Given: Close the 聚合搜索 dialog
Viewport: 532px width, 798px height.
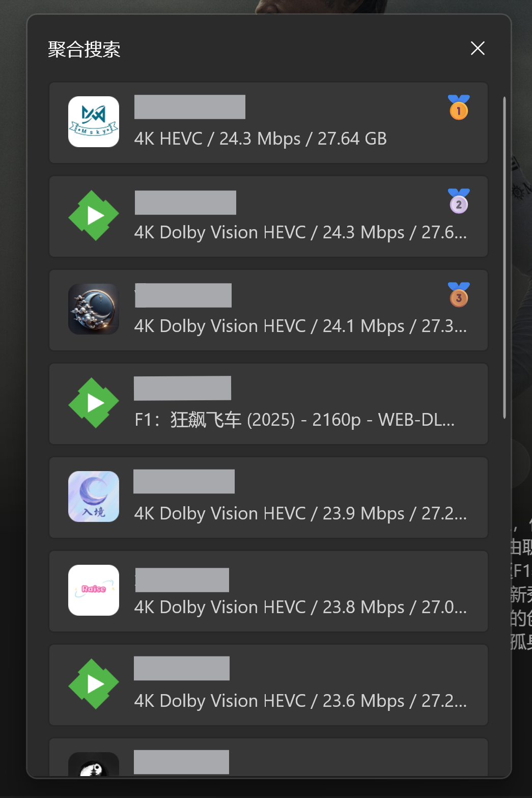Looking at the screenshot, I should click(x=478, y=48).
